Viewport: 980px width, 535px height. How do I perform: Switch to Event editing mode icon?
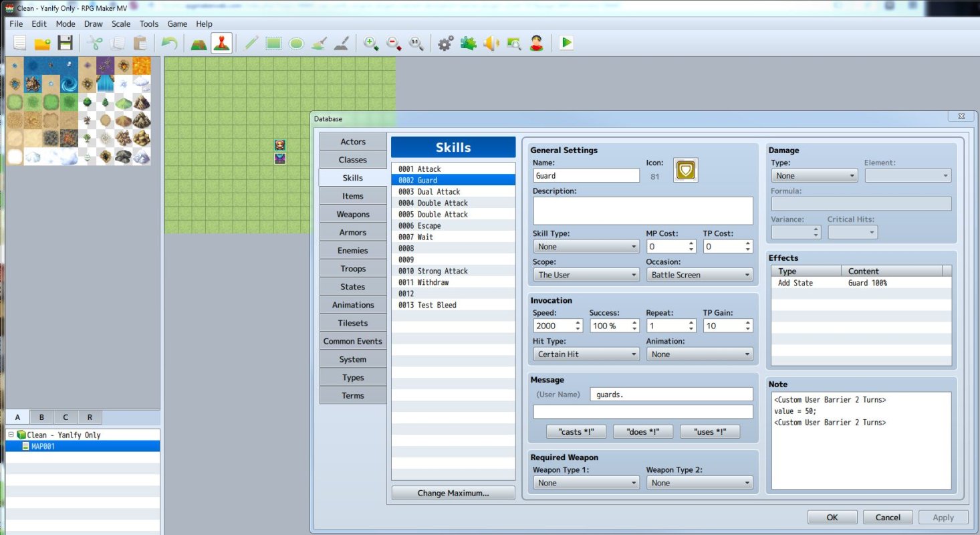pos(221,43)
